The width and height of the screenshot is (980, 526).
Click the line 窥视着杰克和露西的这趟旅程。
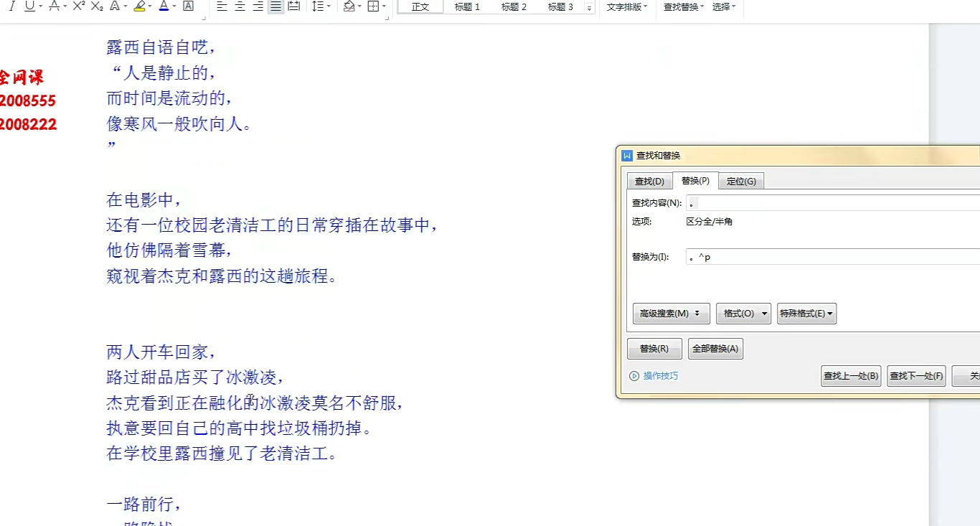point(222,276)
